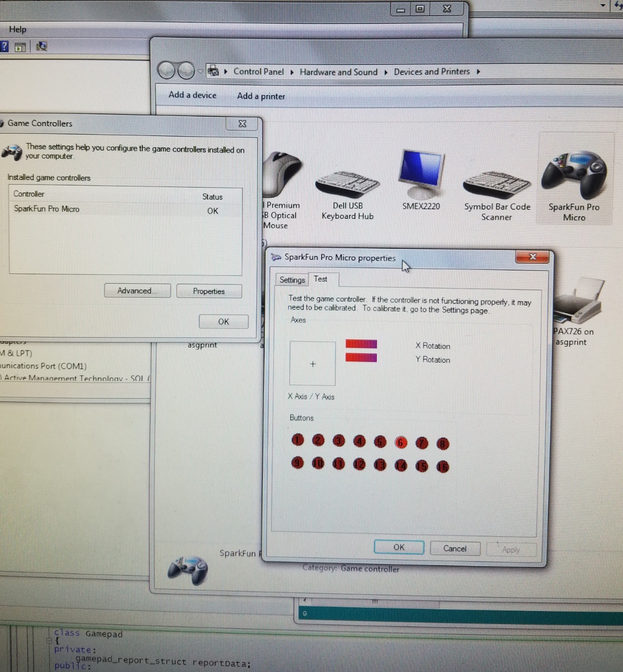Screen dimensions: 623x672
Task: Expand arrow after Control Panel breadcrumb
Action: [x=292, y=72]
